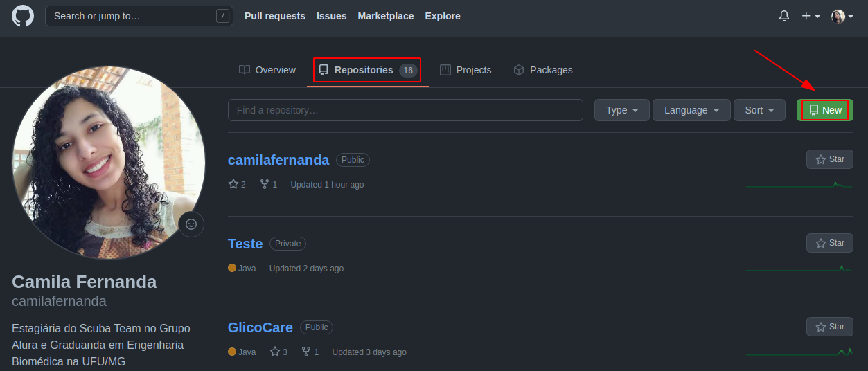This screenshot has width=868, height=371.
Task: View stargazers count of GlicoCare repository
Action: tap(278, 352)
